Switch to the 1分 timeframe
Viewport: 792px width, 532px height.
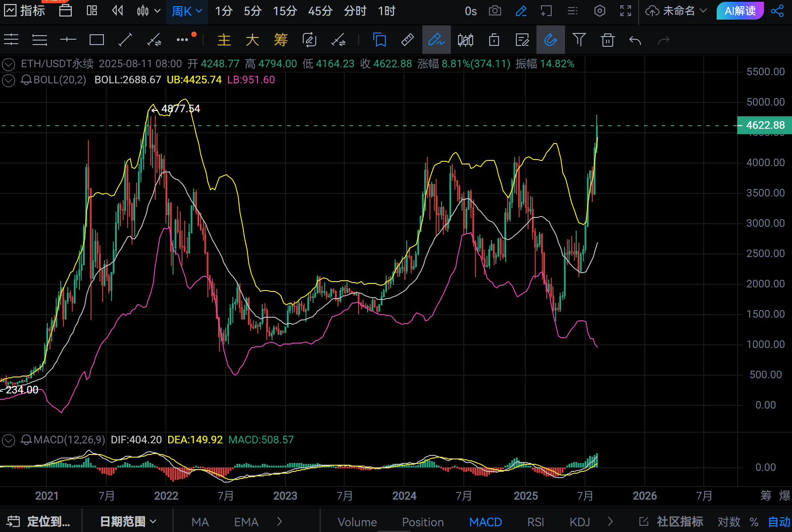(x=224, y=11)
